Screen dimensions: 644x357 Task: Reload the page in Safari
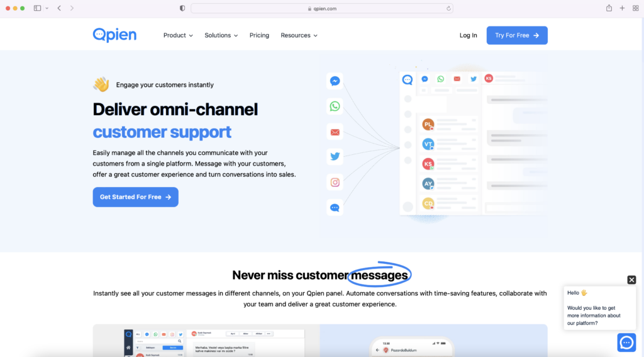click(448, 8)
